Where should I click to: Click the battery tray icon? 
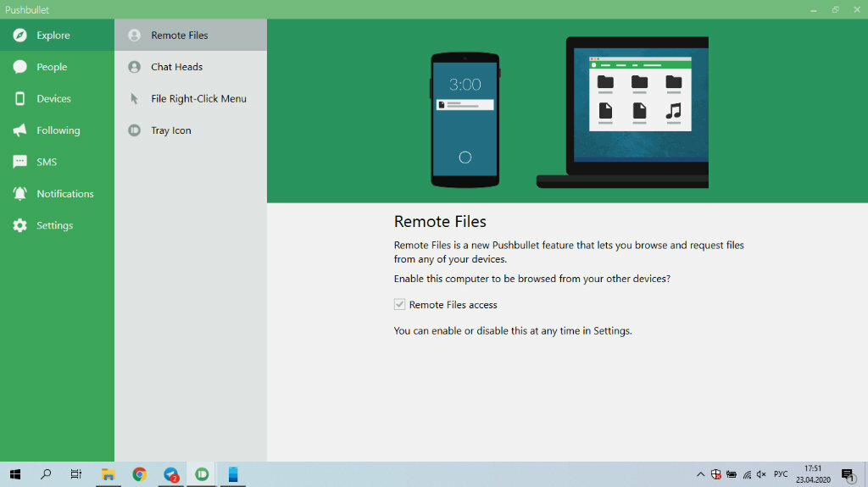click(x=732, y=474)
